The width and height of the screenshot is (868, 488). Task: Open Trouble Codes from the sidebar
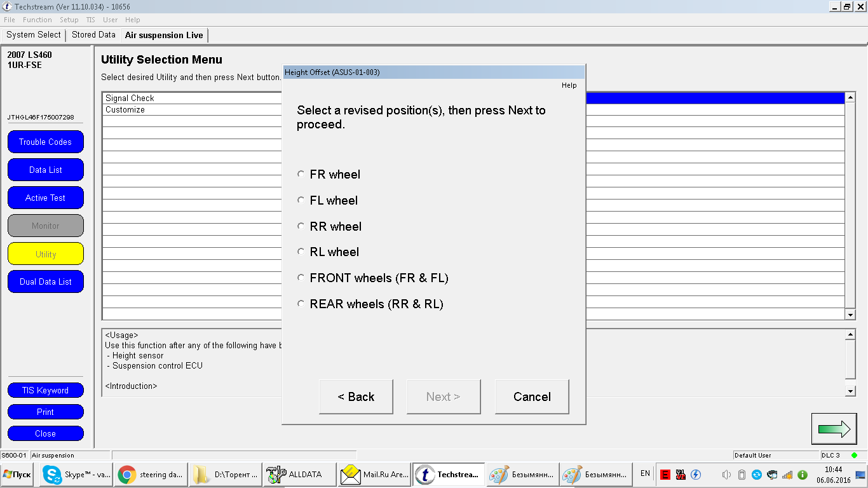pyautogui.click(x=45, y=142)
